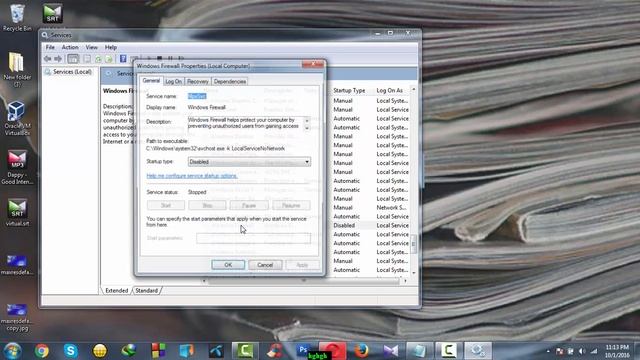This screenshot has height=360, width=640.
Task: Select the Dappy - Good Inten MP3 file
Action: pos(17,167)
